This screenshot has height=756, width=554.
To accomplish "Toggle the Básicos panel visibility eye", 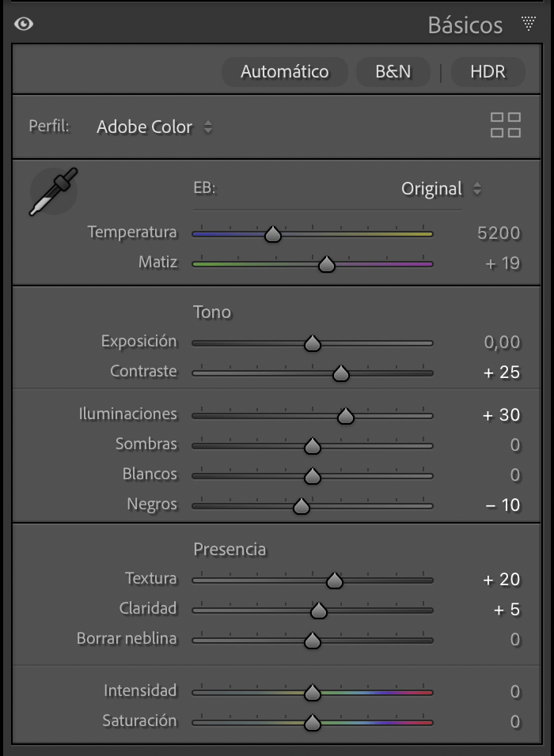I will [x=24, y=24].
